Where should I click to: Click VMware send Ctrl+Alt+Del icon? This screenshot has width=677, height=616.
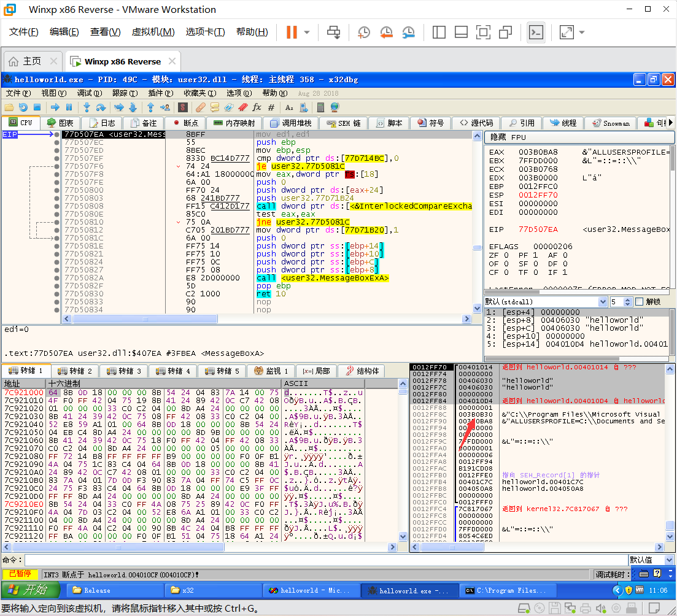coord(333,32)
